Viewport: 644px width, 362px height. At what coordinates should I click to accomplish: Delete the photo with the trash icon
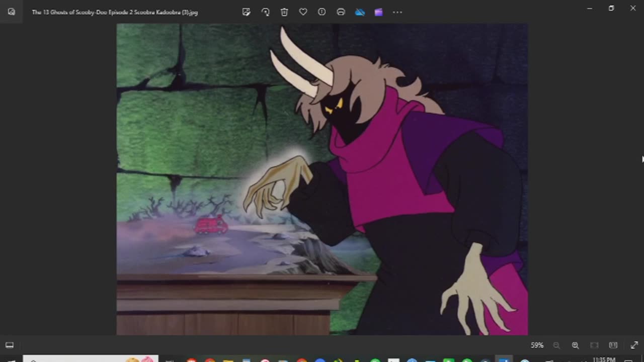click(x=284, y=12)
